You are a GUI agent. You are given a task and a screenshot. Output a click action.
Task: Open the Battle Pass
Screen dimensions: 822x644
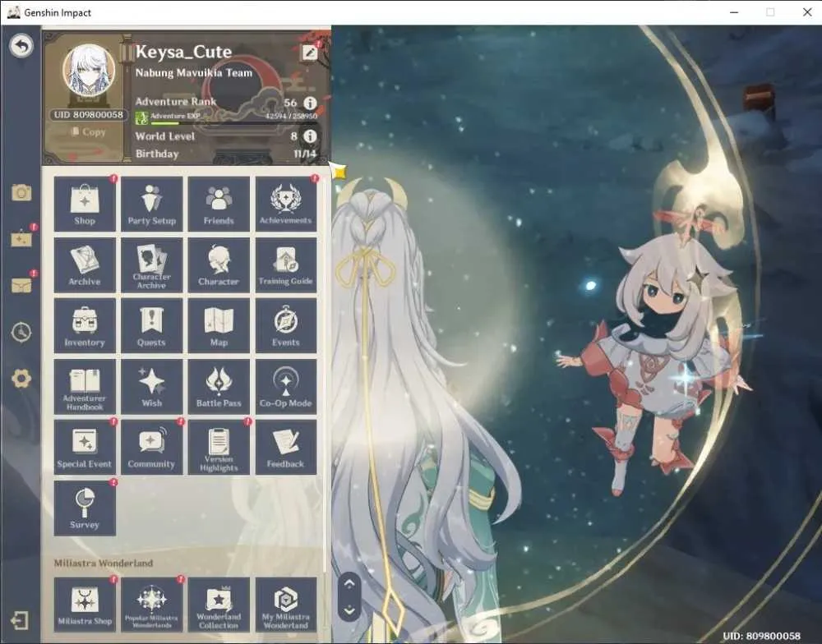point(219,386)
